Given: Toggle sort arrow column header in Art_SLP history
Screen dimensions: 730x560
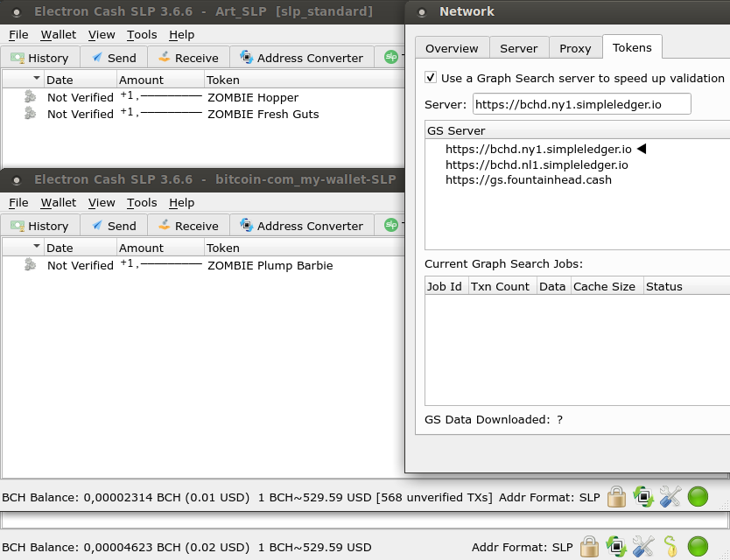Looking at the screenshot, I should pyautogui.click(x=24, y=79).
